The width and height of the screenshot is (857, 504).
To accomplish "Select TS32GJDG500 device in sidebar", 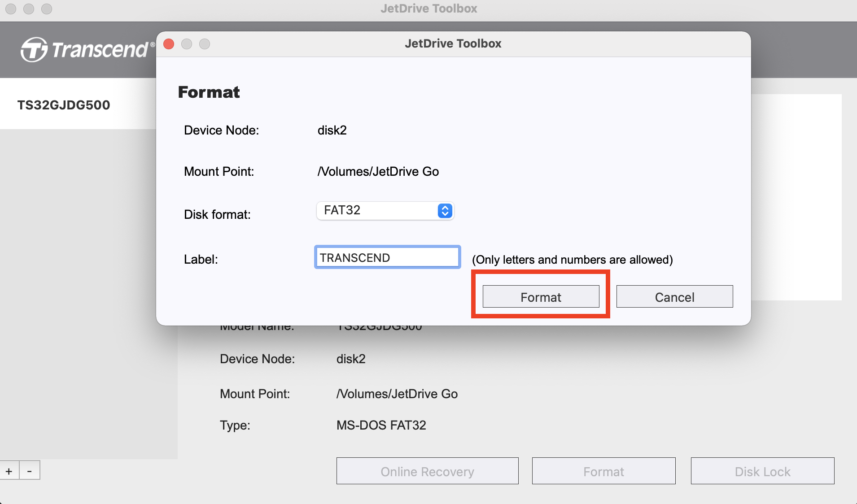I will tap(78, 104).
